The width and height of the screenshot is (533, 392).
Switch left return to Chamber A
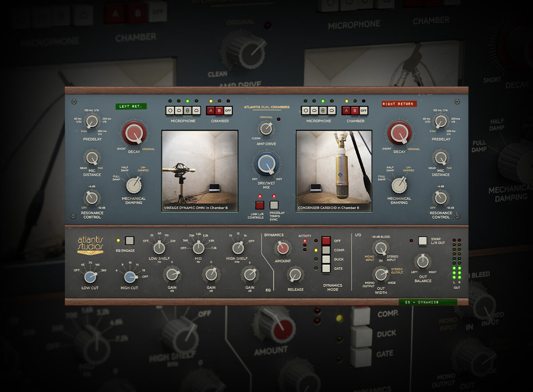211,111
